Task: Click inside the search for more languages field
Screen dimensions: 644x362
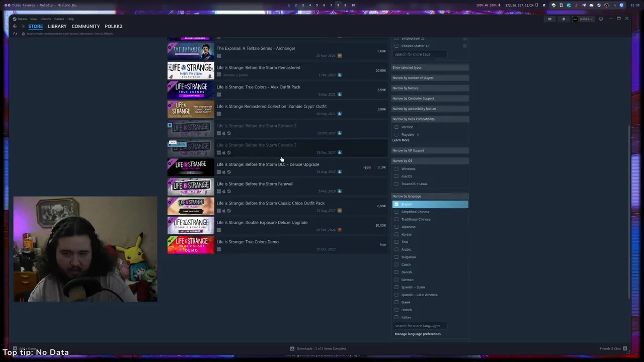Action: click(x=420, y=326)
